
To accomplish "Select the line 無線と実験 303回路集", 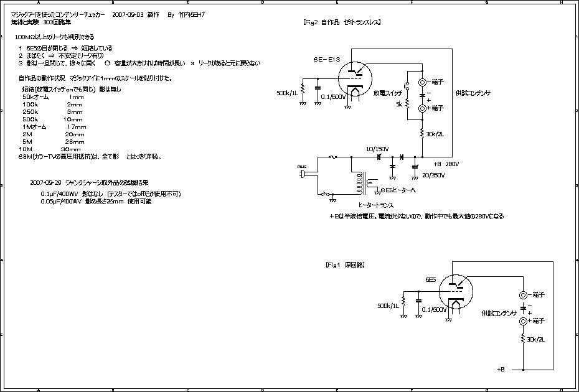I will coord(41,22).
